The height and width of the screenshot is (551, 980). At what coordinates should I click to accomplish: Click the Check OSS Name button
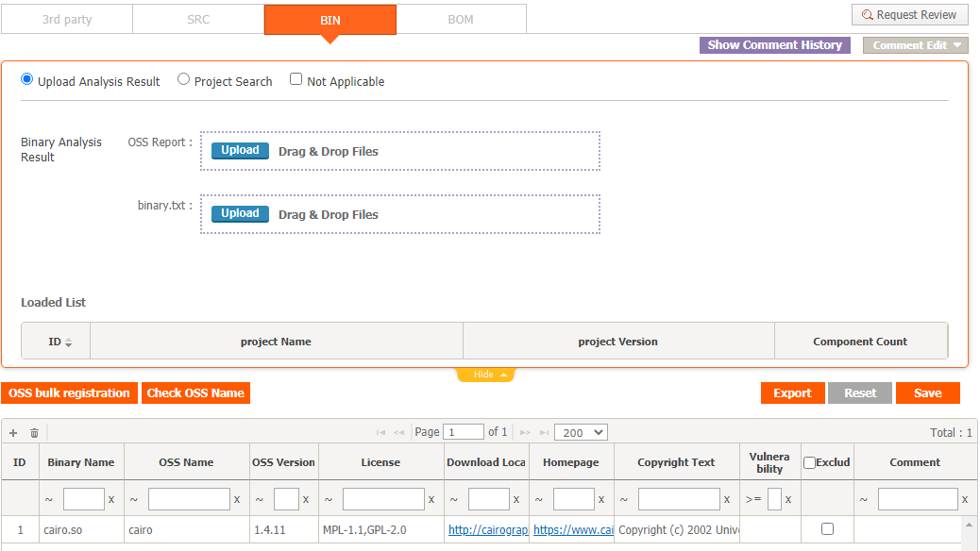click(x=195, y=392)
